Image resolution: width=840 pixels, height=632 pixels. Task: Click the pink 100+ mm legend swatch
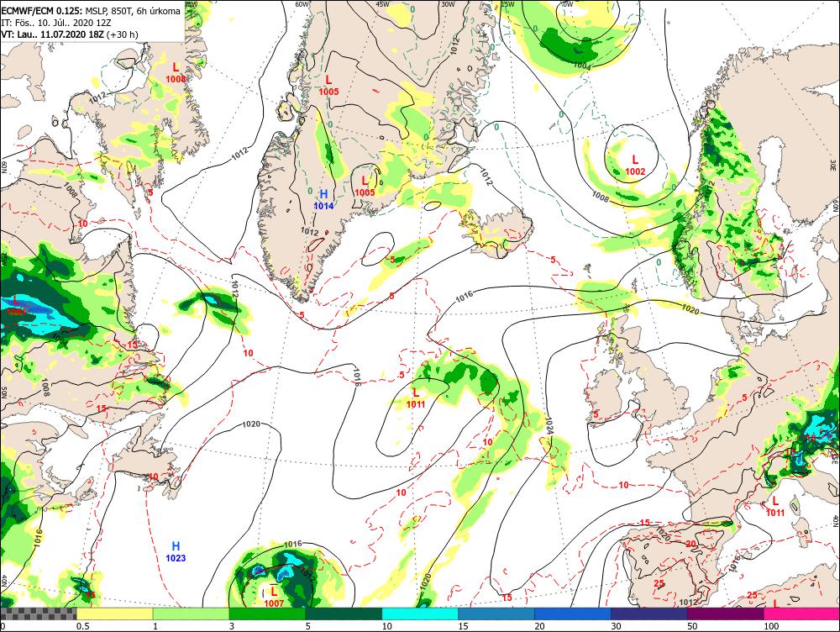pyautogui.click(x=802, y=614)
